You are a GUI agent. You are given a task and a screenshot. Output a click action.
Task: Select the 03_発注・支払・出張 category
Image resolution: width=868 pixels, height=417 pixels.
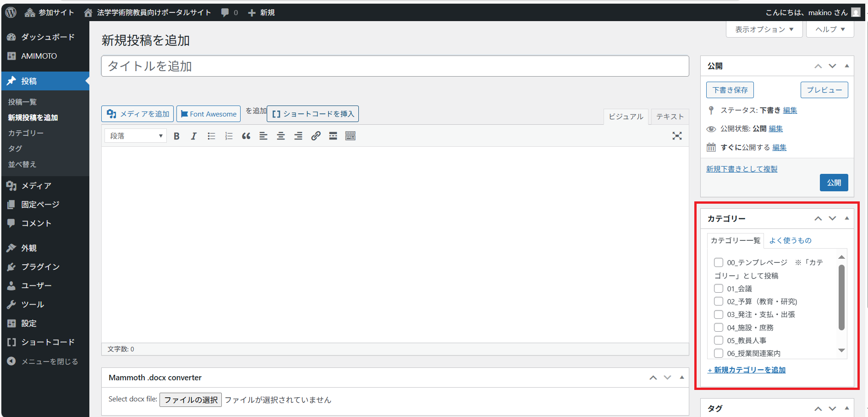click(x=719, y=315)
